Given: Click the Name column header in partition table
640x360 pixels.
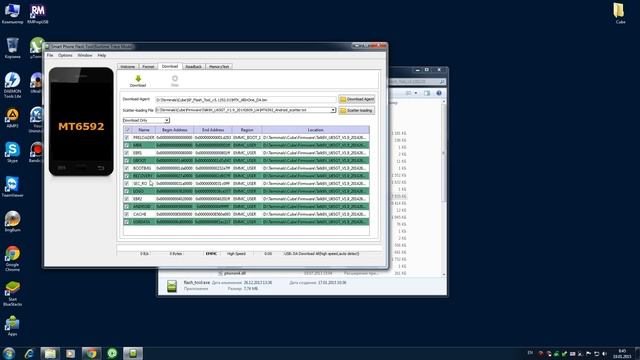Looking at the screenshot, I should click(x=144, y=130).
